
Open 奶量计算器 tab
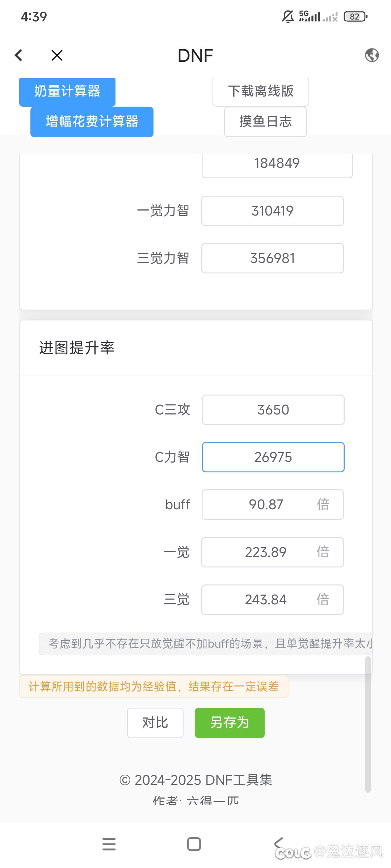67,91
